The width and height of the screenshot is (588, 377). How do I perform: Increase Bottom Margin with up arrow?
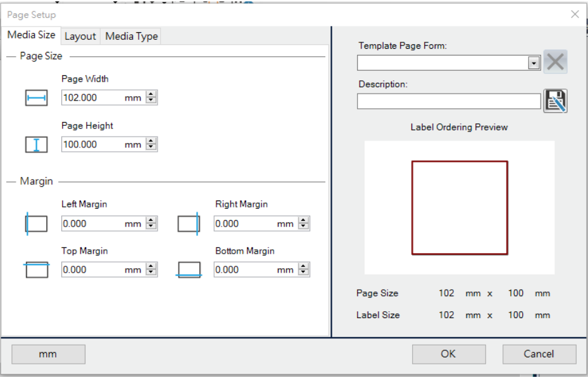pos(303,266)
